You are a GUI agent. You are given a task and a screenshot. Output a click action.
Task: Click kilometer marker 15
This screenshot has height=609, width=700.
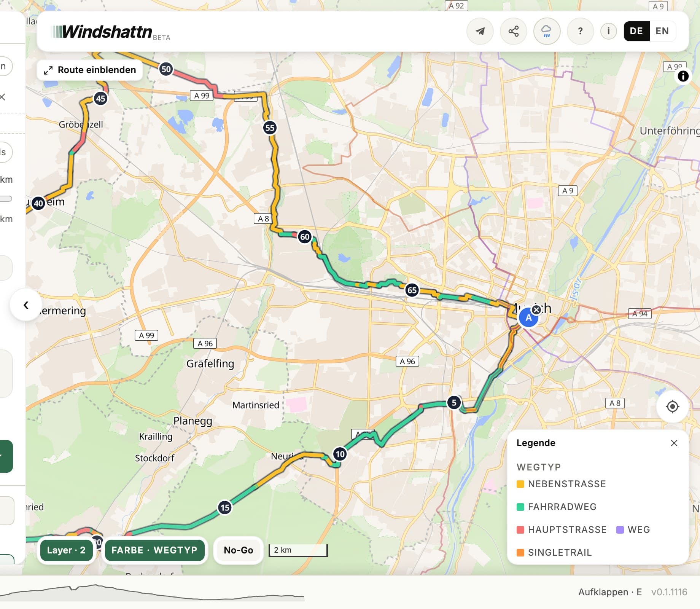tap(225, 507)
